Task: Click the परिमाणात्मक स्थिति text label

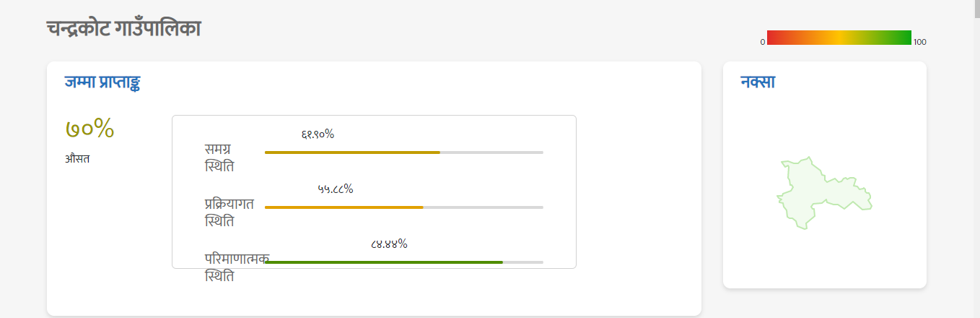Action: (x=237, y=267)
